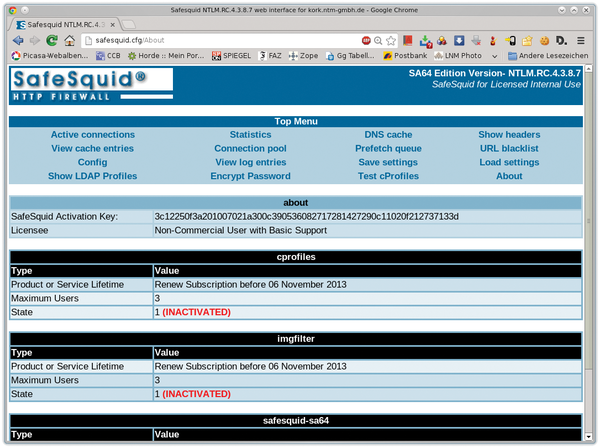Click the small red figure extension icon

pyautogui.click(x=493, y=41)
